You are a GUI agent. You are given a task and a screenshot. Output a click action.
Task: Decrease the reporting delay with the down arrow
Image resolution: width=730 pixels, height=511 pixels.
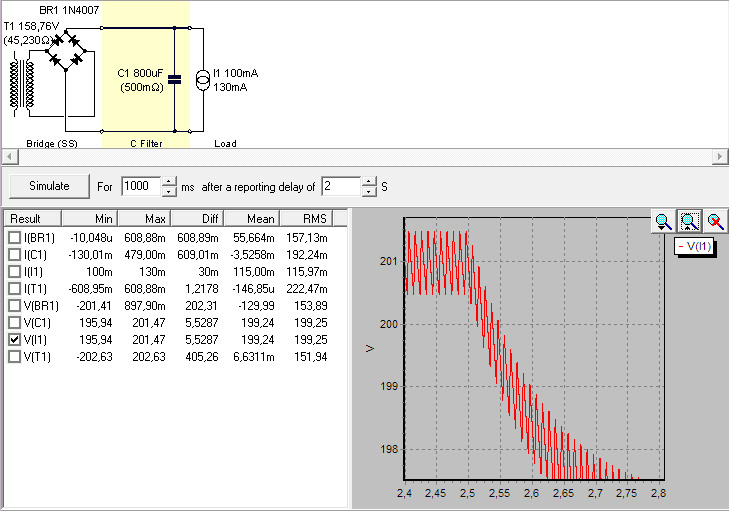[x=369, y=191]
